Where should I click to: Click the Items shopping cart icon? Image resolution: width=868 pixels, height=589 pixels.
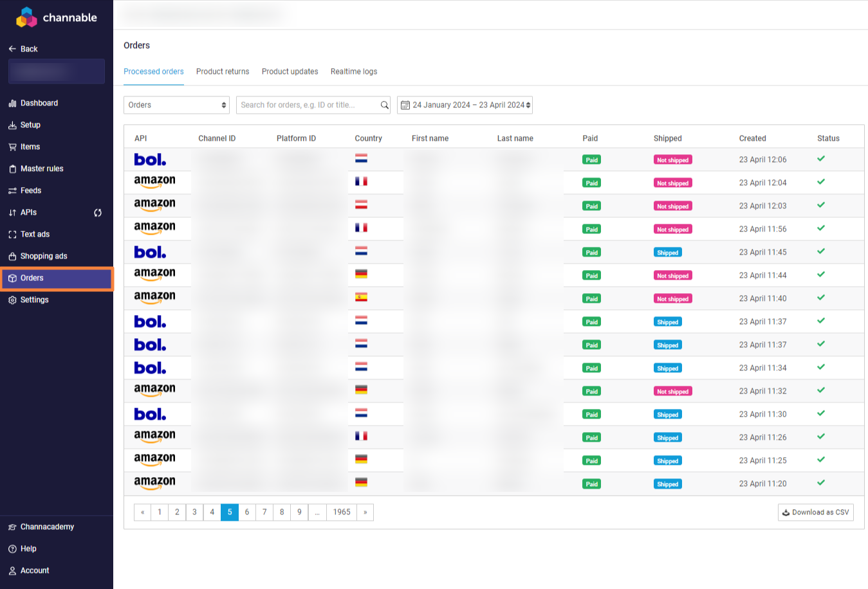pyautogui.click(x=12, y=147)
